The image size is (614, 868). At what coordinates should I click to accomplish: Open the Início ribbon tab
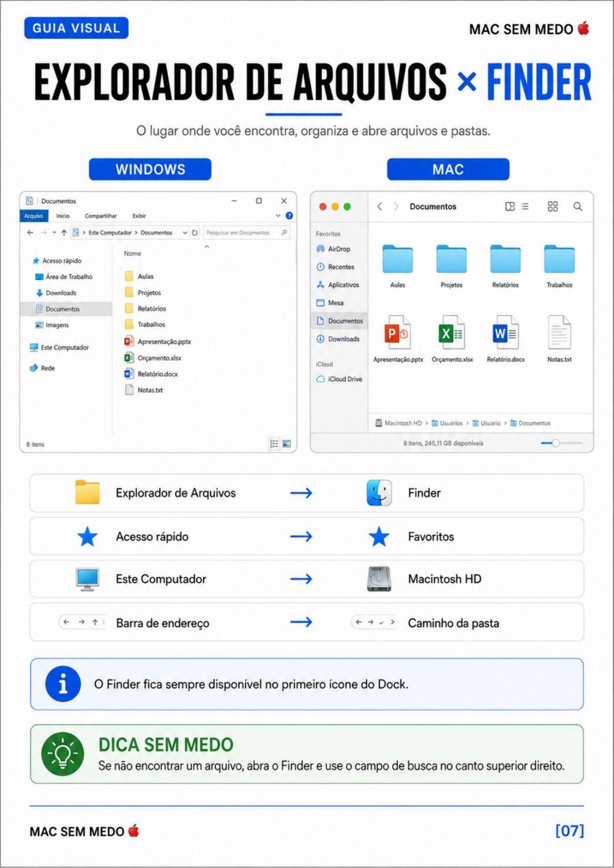coord(63,216)
